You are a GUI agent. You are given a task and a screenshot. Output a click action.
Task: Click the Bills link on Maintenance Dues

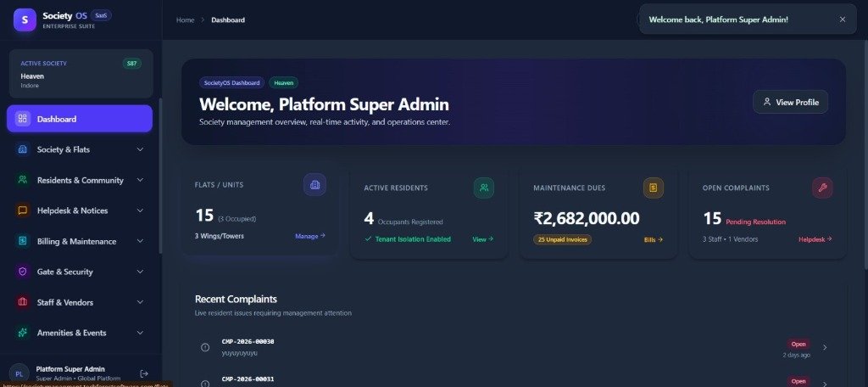654,239
